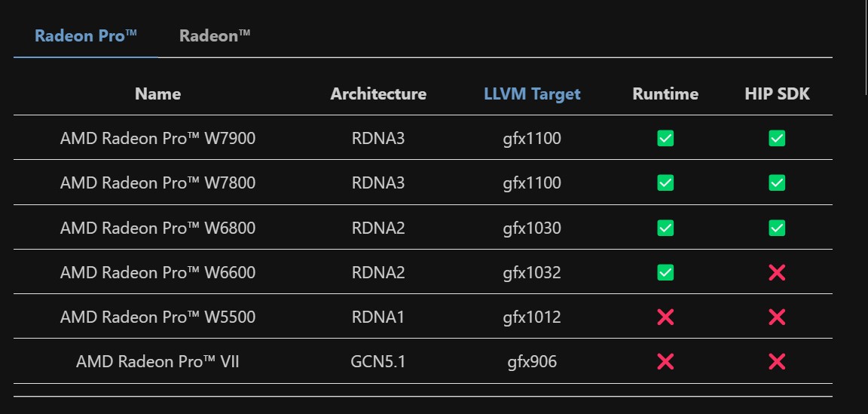The height and width of the screenshot is (414, 868).
Task: Click the Architecture column header
Action: [x=378, y=94]
